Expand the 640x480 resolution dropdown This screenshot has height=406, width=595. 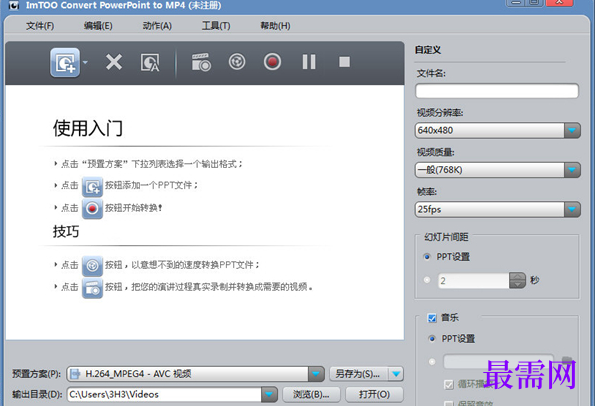point(572,130)
